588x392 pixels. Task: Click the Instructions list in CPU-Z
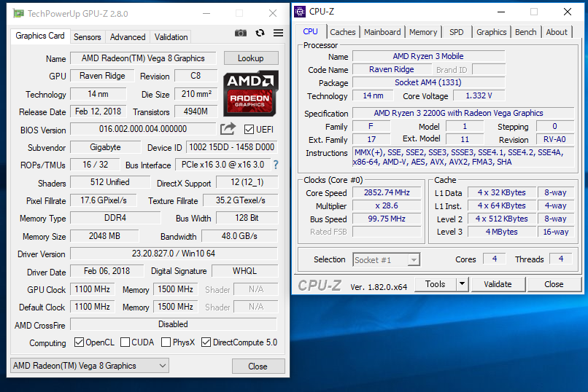463,157
